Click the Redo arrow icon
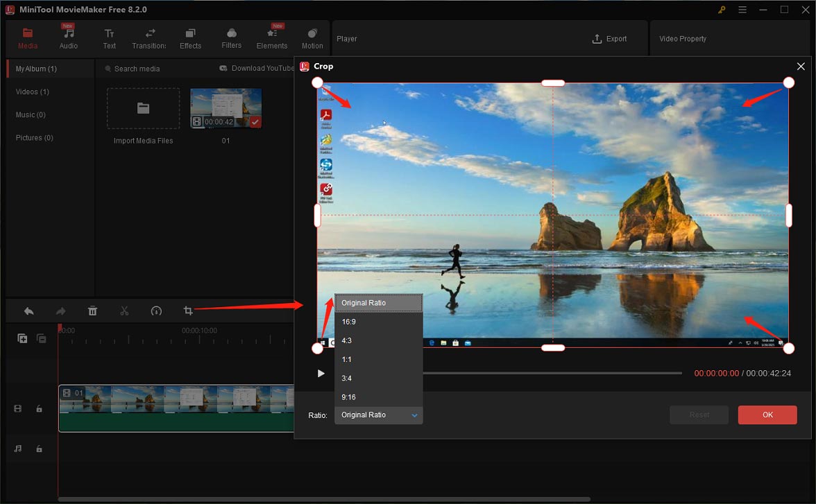This screenshot has width=816, height=504. [x=61, y=311]
